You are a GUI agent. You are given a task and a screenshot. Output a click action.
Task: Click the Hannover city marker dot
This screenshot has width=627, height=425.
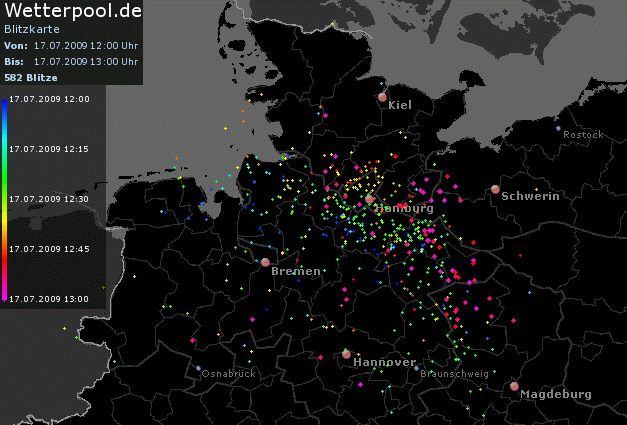click(x=346, y=353)
